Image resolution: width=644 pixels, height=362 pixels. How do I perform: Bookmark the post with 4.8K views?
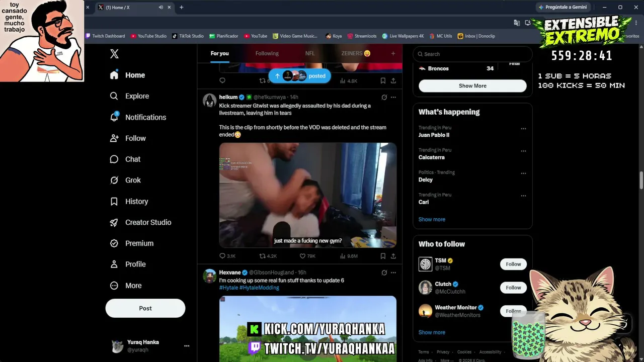coord(383,80)
